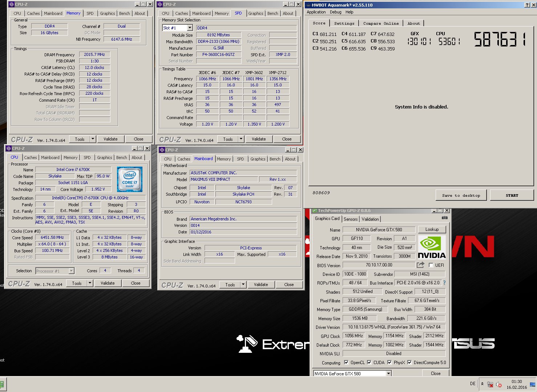The image size is (537, 392).
Task: Click the text 'System Info is disabled.'
Action: [421, 107]
